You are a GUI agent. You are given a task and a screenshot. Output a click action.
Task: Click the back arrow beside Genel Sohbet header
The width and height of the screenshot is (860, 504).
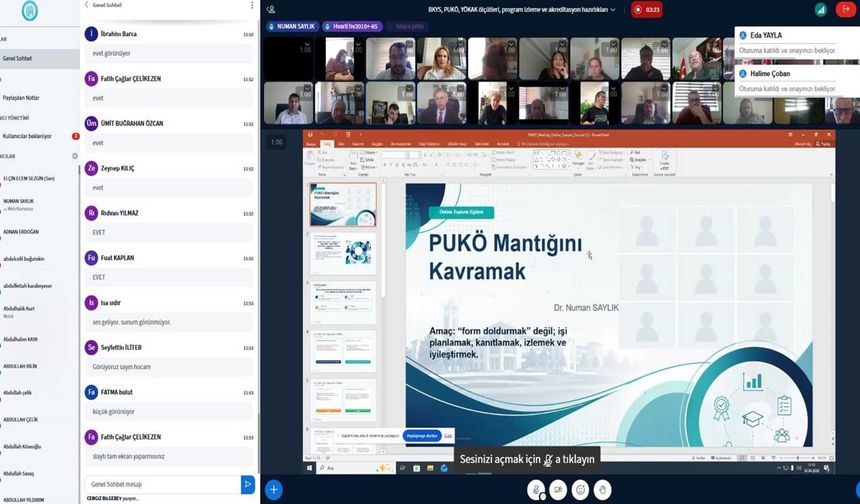pos(87,5)
